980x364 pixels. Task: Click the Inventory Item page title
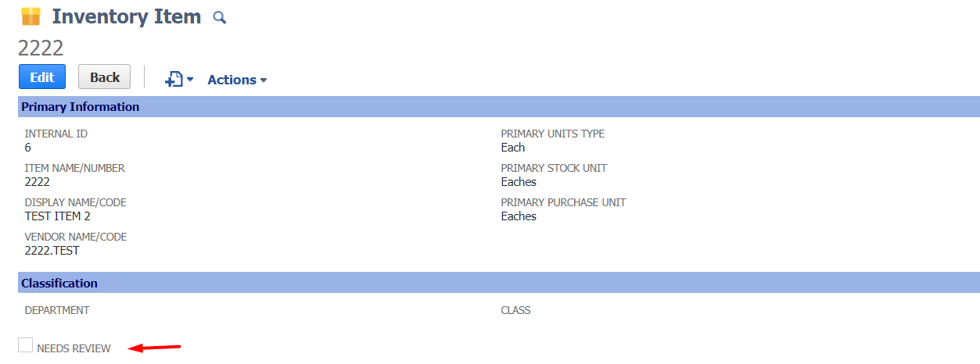coord(127,16)
